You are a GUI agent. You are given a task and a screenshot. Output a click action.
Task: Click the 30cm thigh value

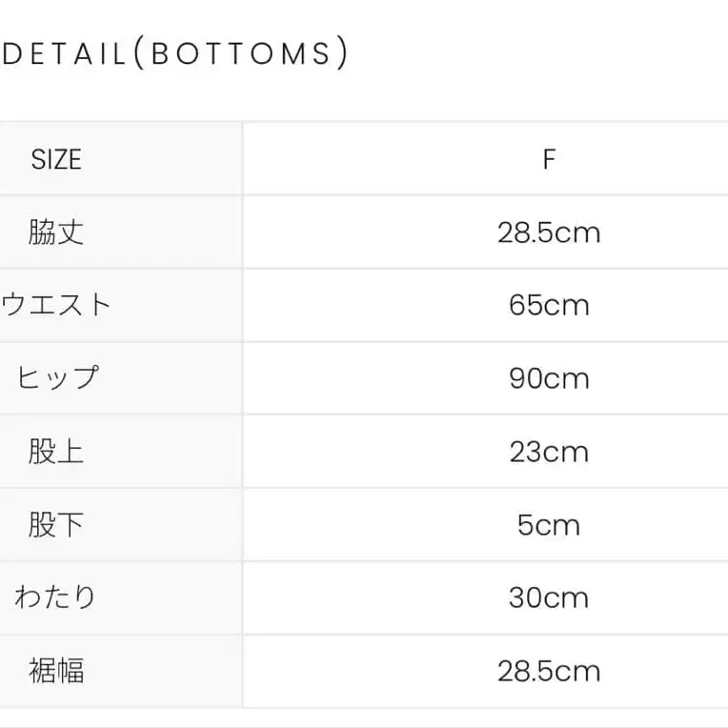coord(549,597)
